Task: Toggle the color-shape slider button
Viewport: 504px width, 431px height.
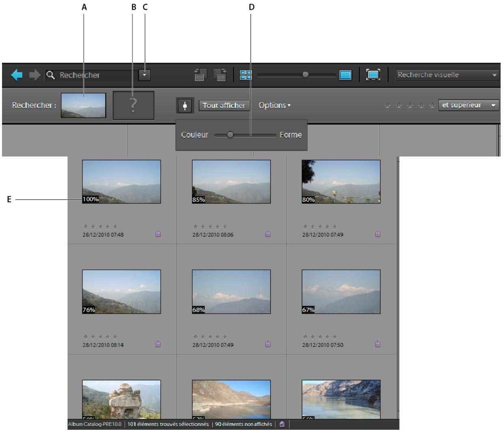Action: tap(185, 106)
